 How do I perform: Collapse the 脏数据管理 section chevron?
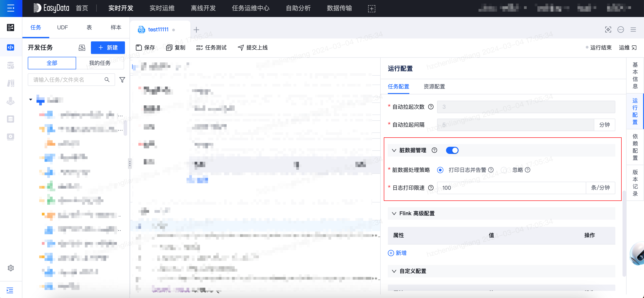(394, 150)
